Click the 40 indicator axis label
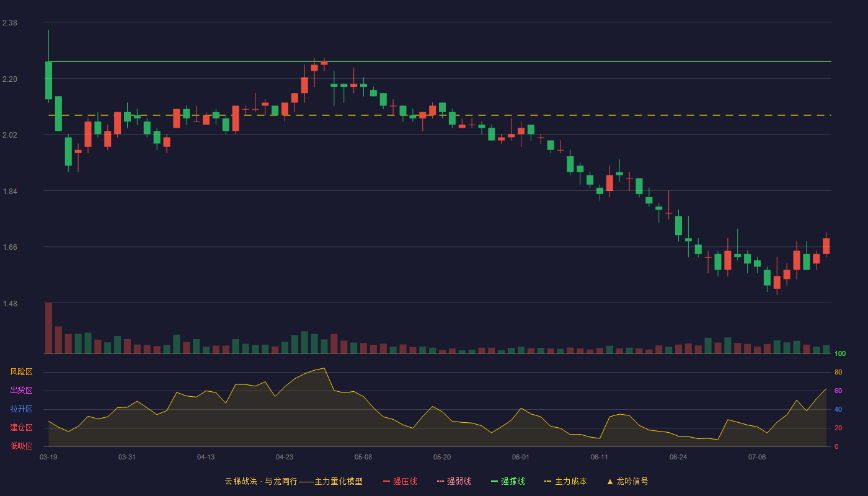The image size is (868, 496). pos(838,409)
